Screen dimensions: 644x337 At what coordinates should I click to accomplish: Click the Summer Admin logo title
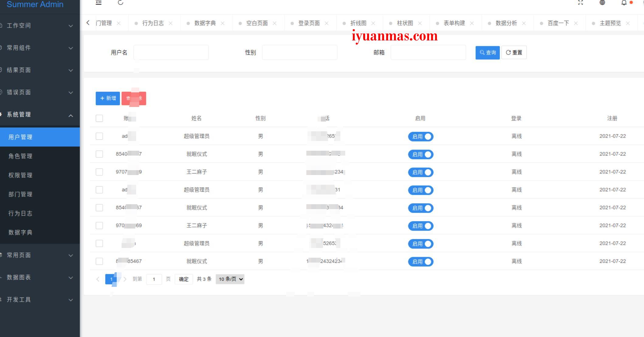pyautogui.click(x=35, y=4)
